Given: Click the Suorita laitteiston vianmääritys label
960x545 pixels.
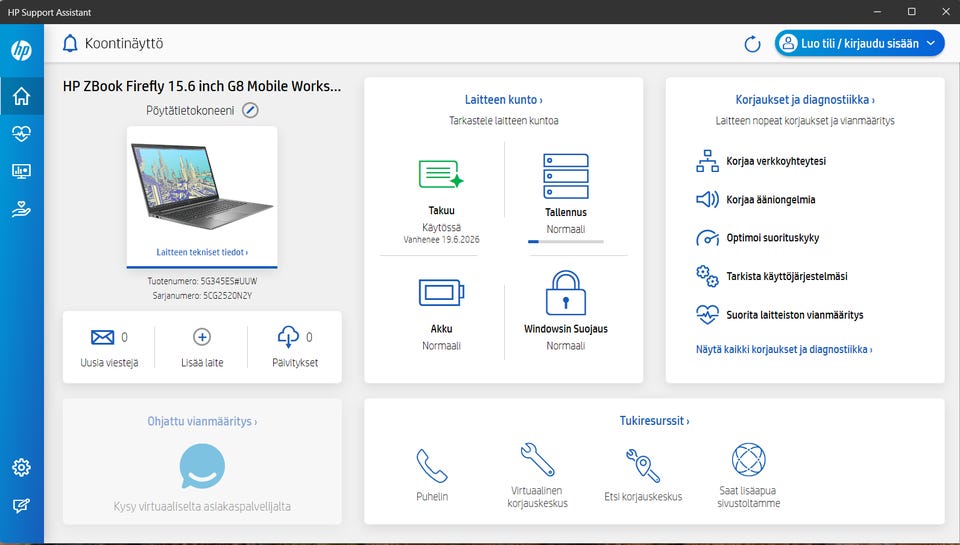Looking at the screenshot, I should 795,315.
